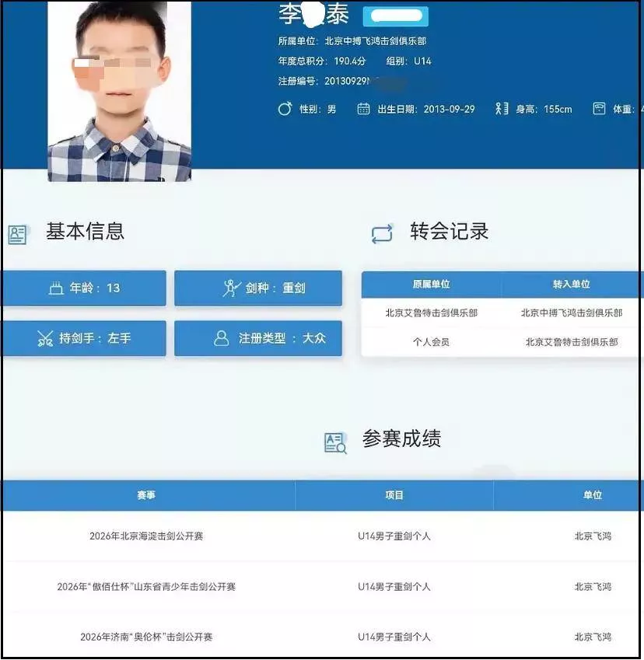Click the 转会记录 transfer arrows icon

pyautogui.click(x=382, y=234)
